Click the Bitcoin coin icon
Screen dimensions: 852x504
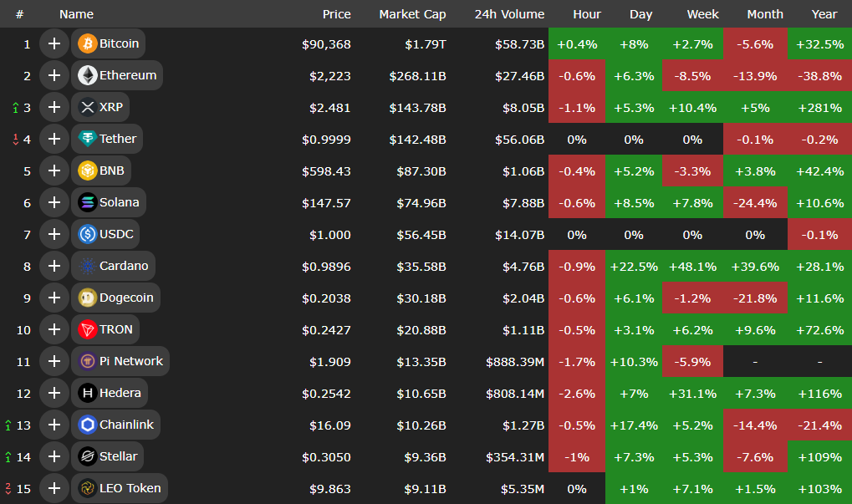point(87,43)
